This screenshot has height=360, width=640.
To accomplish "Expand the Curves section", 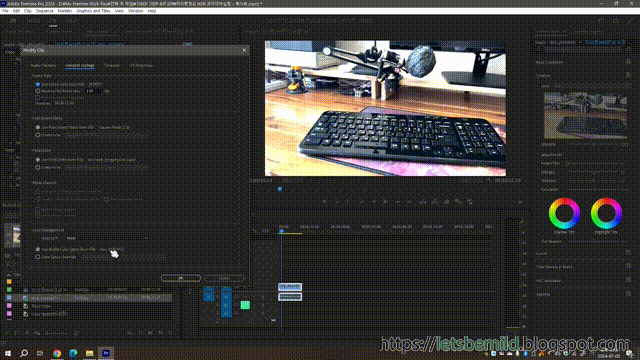I will 542,253.
